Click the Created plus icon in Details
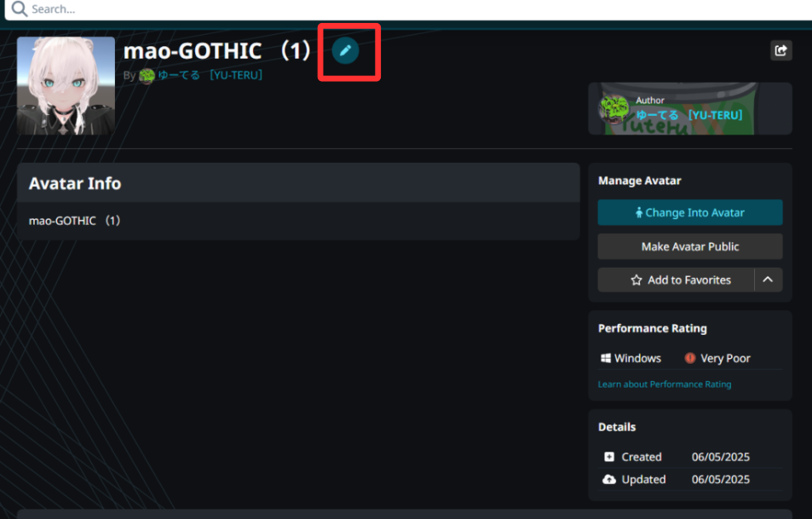 coord(609,456)
